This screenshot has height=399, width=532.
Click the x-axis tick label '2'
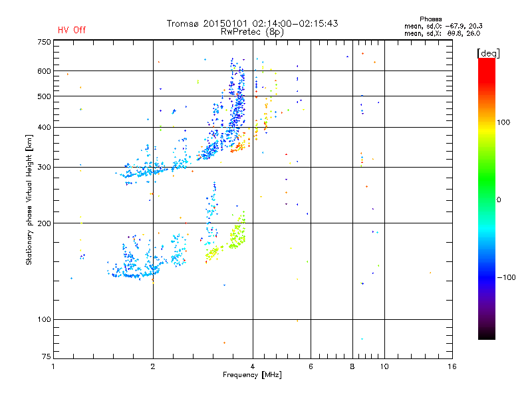click(153, 366)
